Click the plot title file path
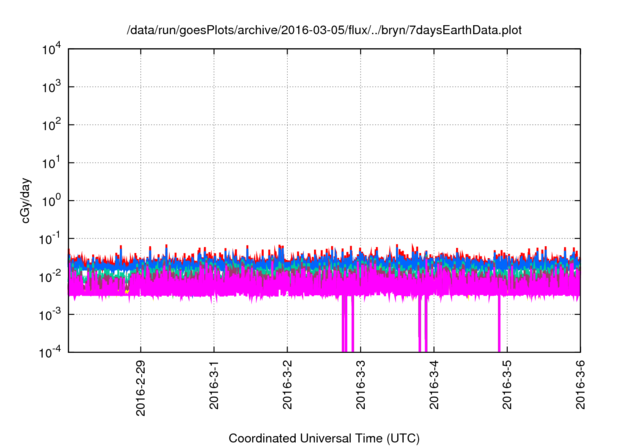This screenshot has width=640, height=448. (x=324, y=30)
